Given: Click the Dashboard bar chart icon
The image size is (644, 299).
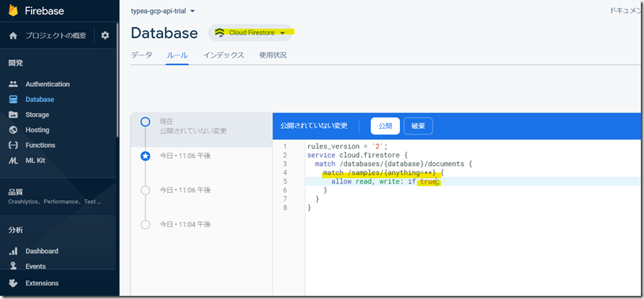Looking at the screenshot, I should pos(13,251).
